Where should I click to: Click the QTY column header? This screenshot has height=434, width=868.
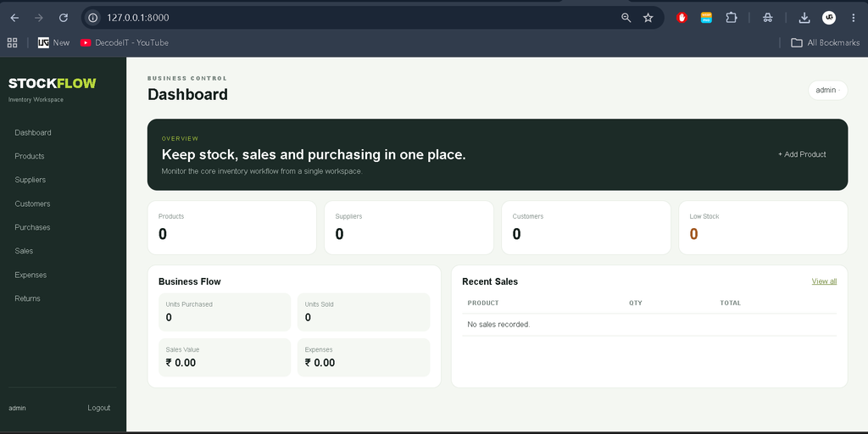[x=636, y=303]
